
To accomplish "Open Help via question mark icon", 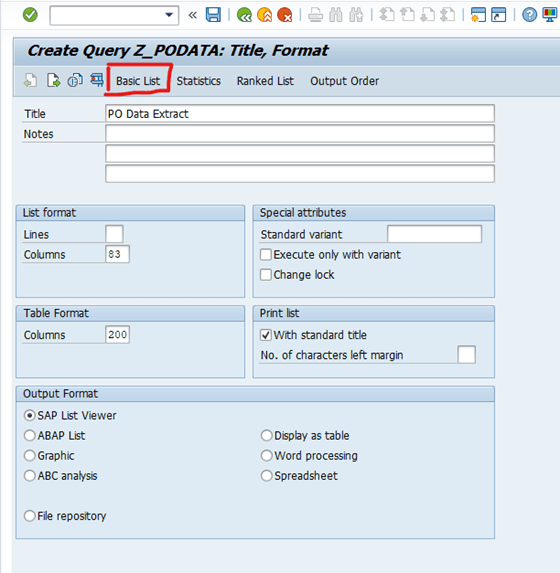I will 529,15.
